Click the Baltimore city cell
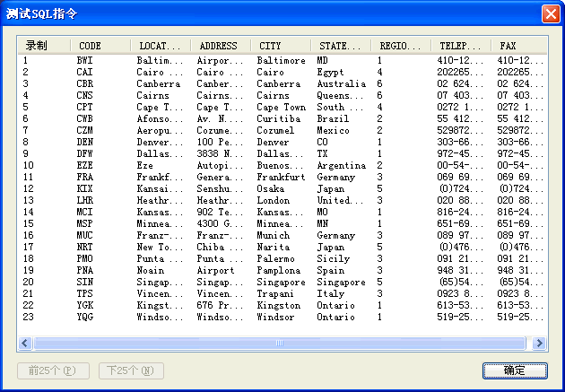The height and width of the screenshot is (392, 565). click(x=281, y=60)
